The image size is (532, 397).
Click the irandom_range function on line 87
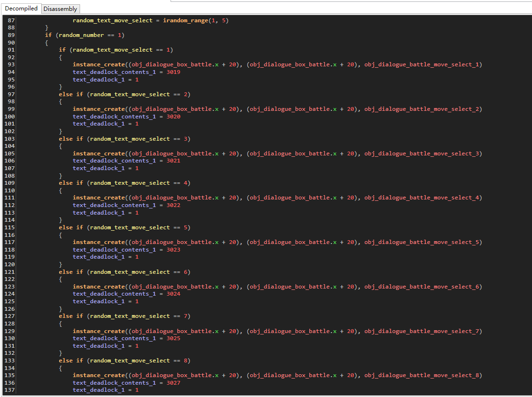coord(184,20)
